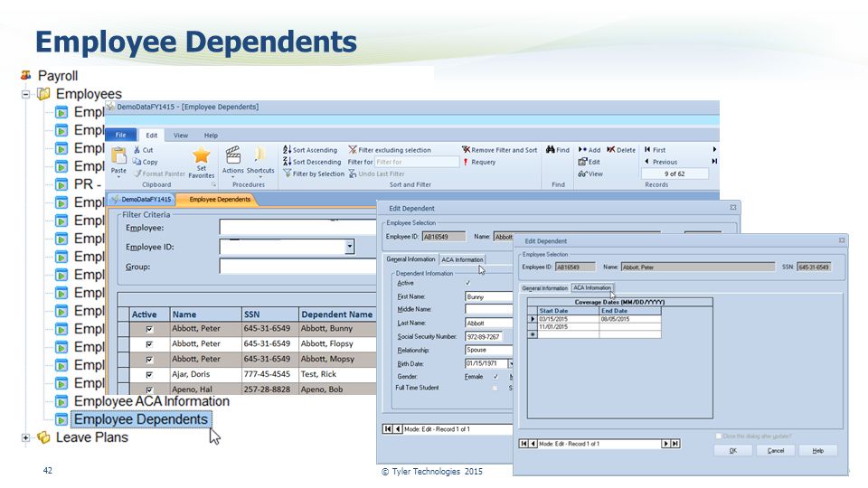The height and width of the screenshot is (488, 868).
Task: Open the Shortcuts icon
Action: point(259,155)
